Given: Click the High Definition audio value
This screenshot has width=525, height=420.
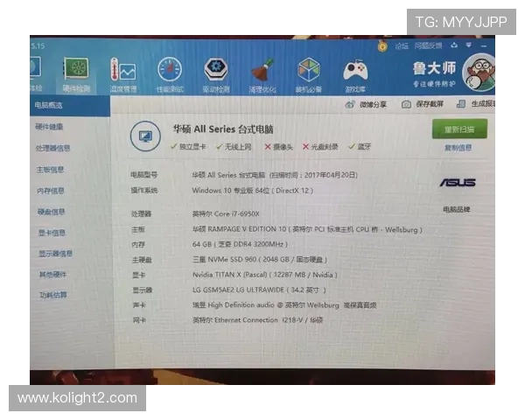Looking at the screenshot, I should tap(284, 305).
